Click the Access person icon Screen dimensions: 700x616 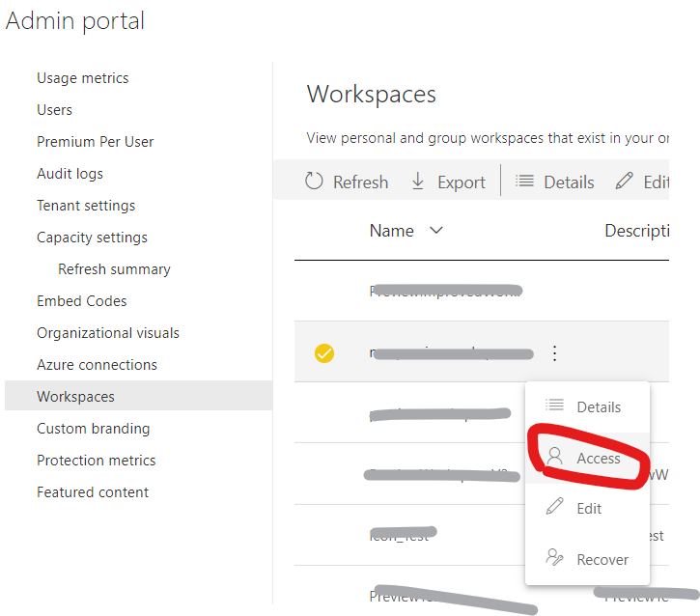tap(554, 456)
